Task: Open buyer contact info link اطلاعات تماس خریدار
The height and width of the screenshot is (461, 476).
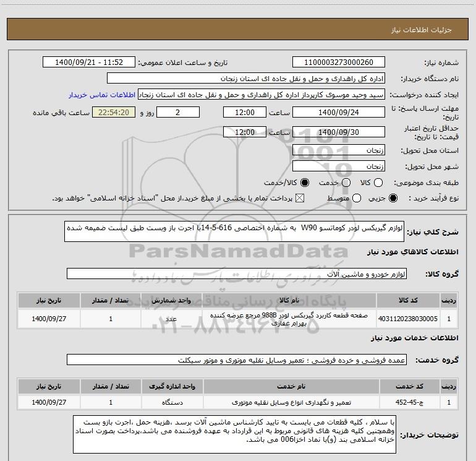Action: (x=102, y=95)
